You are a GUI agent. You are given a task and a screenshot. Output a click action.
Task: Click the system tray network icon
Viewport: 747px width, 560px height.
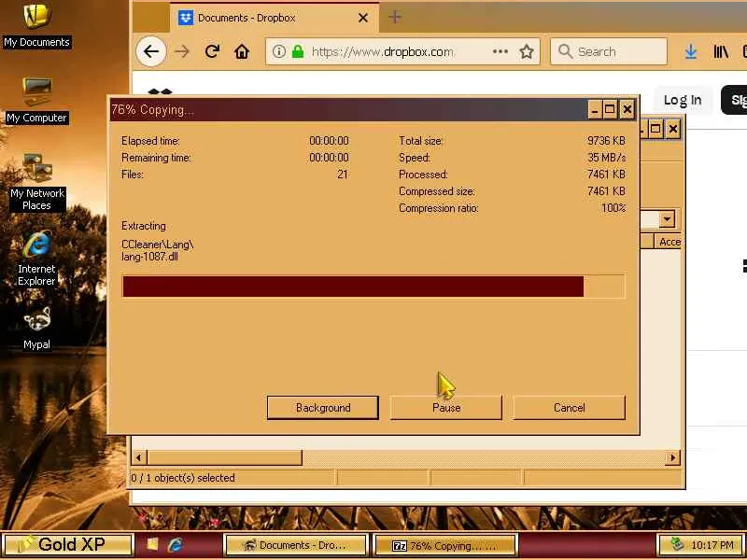pyautogui.click(x=676, y=544)
